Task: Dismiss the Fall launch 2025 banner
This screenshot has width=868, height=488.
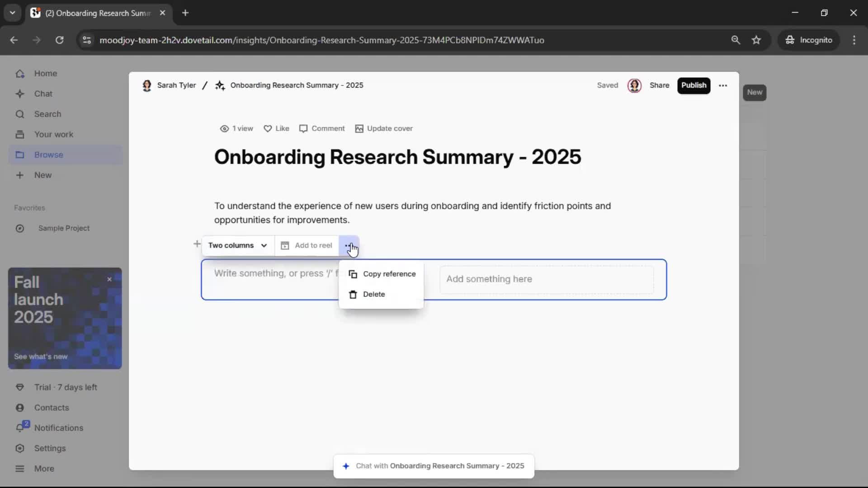Action: [109, 279]
